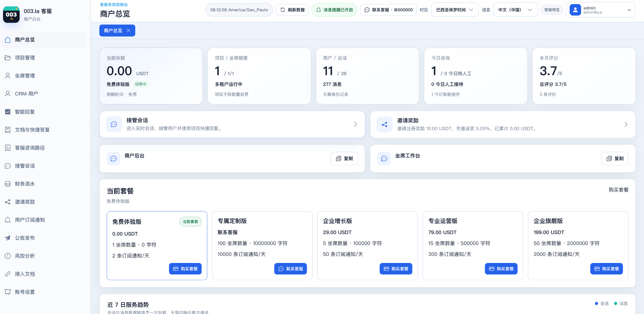Click 刷新数据 refresh button

point(292,10)
